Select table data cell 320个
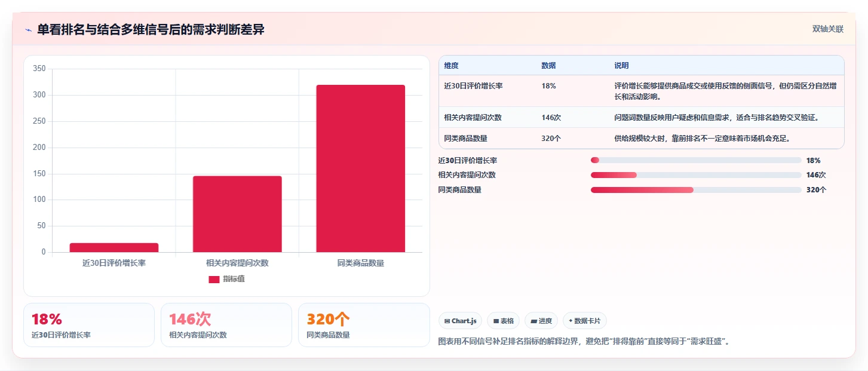Viewport: 868px width, 371px height. [551, 139]
